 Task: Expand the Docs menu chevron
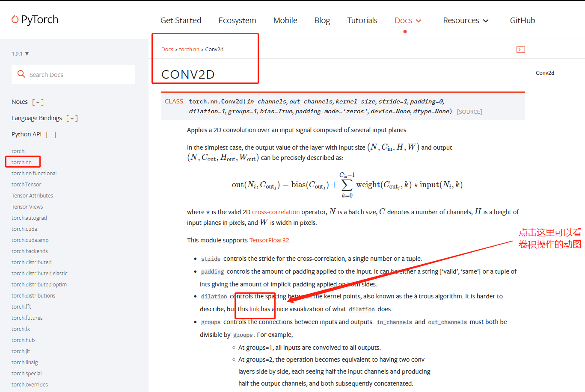(419, 21)
